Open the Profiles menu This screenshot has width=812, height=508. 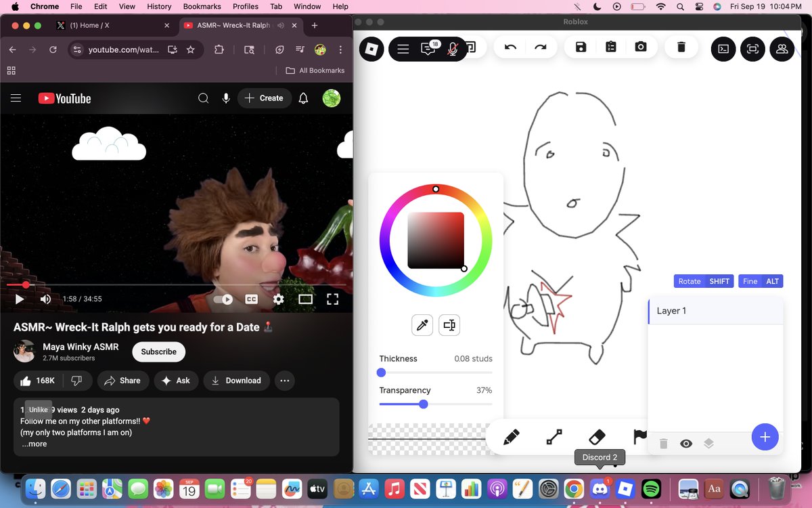pyautogui.click(x=246, y=6)
